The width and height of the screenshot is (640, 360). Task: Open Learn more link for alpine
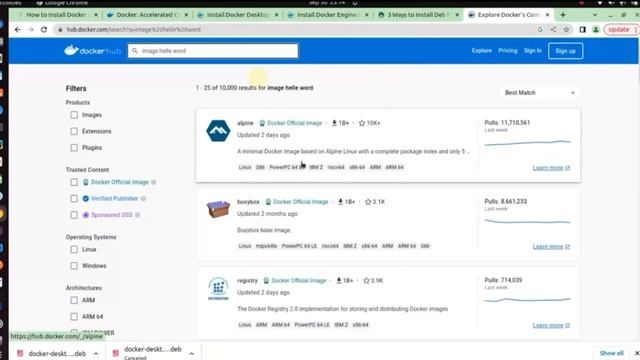click(551, 168)
